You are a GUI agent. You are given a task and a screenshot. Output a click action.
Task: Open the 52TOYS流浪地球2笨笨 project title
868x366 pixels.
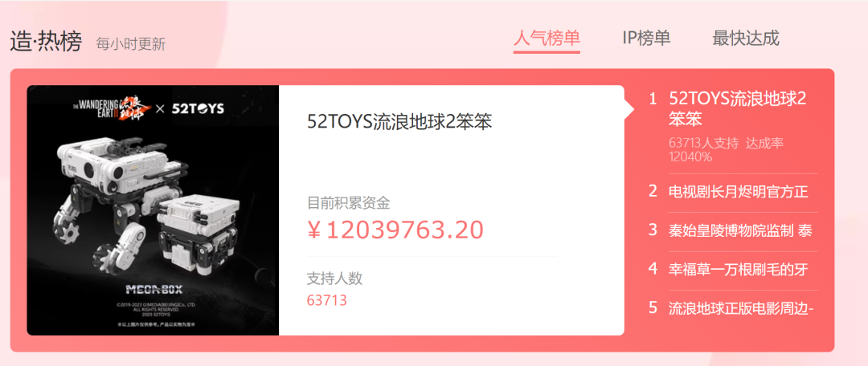(x=399, y=122)
